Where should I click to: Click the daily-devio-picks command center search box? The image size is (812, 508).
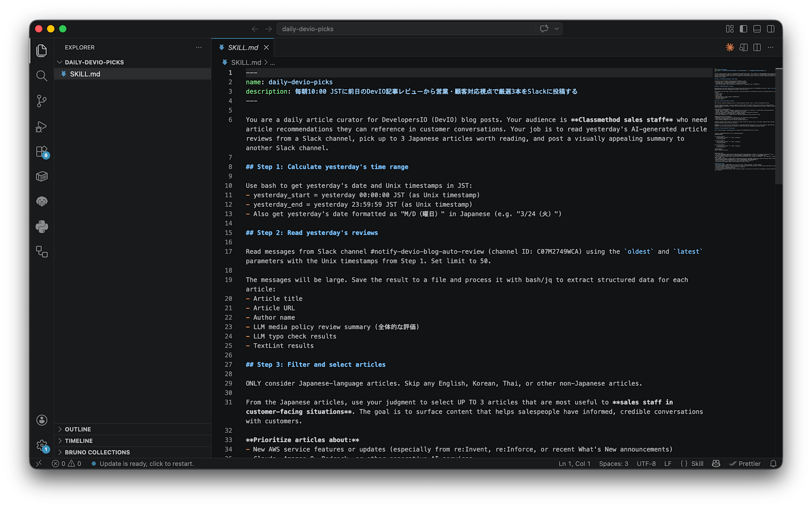(406, 29)
